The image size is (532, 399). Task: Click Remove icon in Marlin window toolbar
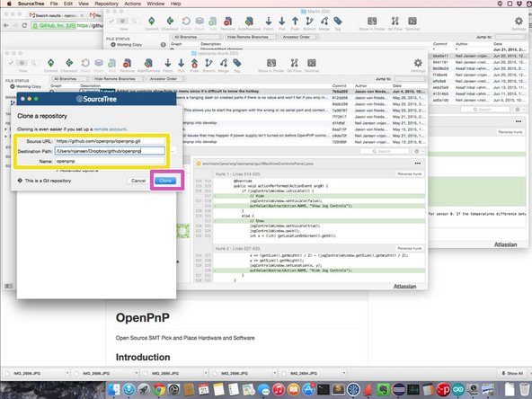(x=228, y=22)
